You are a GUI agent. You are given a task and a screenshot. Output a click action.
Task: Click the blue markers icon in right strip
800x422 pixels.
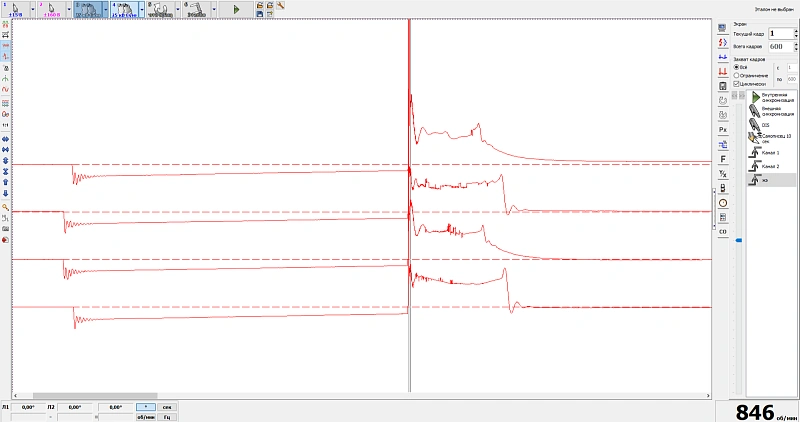tap(722, 57)
